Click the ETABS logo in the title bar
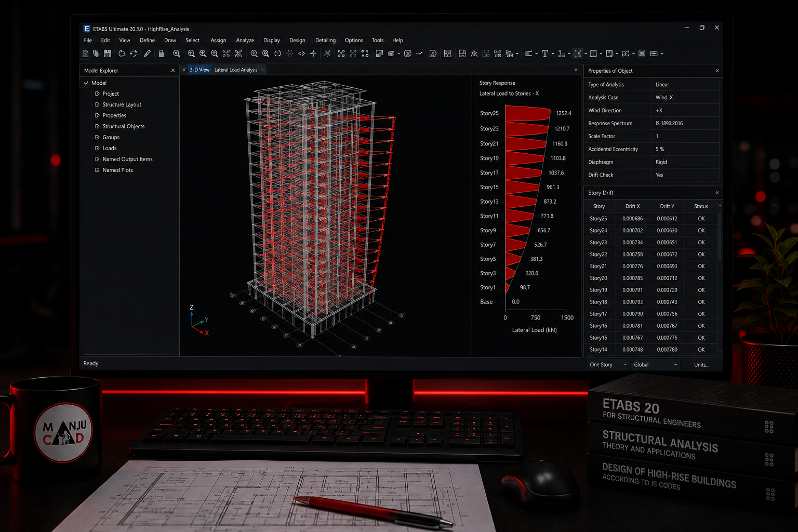 pos(87,29)
